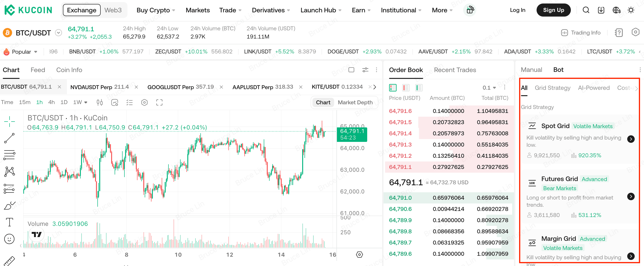Screen dimensions: 644x266
Task: Expand the Launch Hub menu
Action: point(321,10)
